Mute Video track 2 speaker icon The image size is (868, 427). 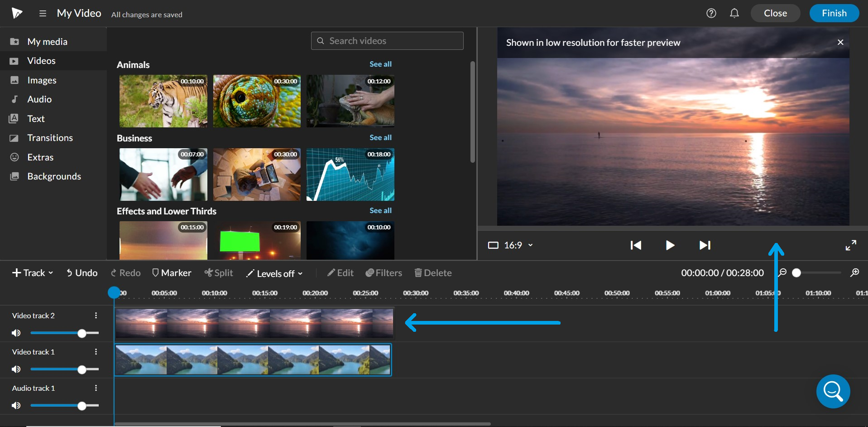pyautogui.click(x=16, y=333)
